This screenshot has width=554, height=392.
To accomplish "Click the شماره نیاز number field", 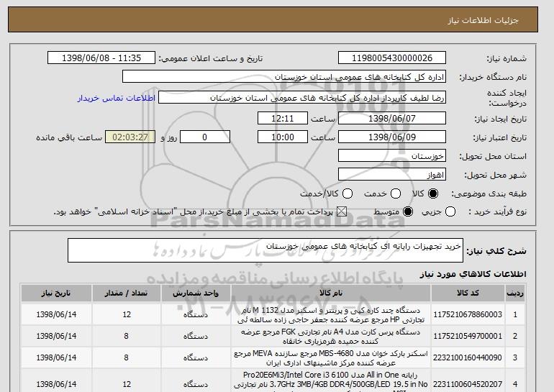I will tap(392, 58).
